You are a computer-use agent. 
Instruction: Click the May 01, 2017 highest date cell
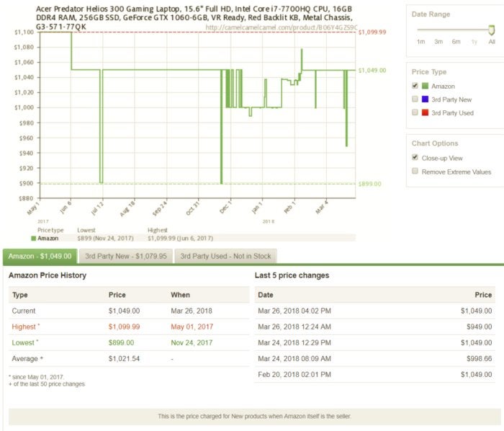pyautogui.click(x=192, y=326)
